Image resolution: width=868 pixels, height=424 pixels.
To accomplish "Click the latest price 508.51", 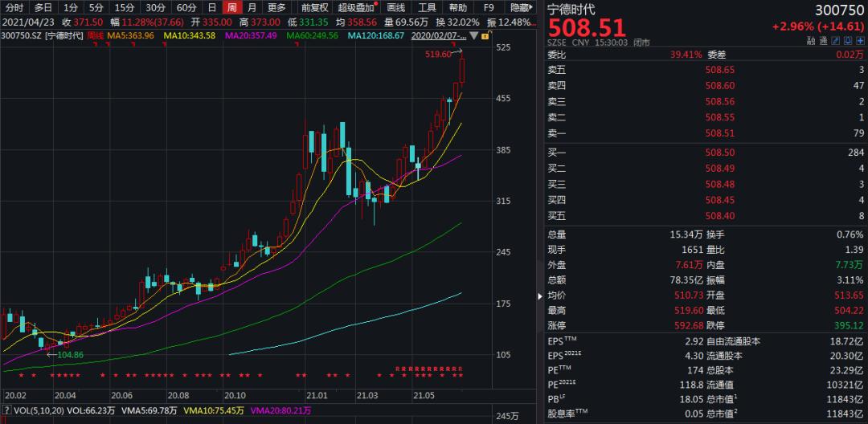I will point(588,28).
